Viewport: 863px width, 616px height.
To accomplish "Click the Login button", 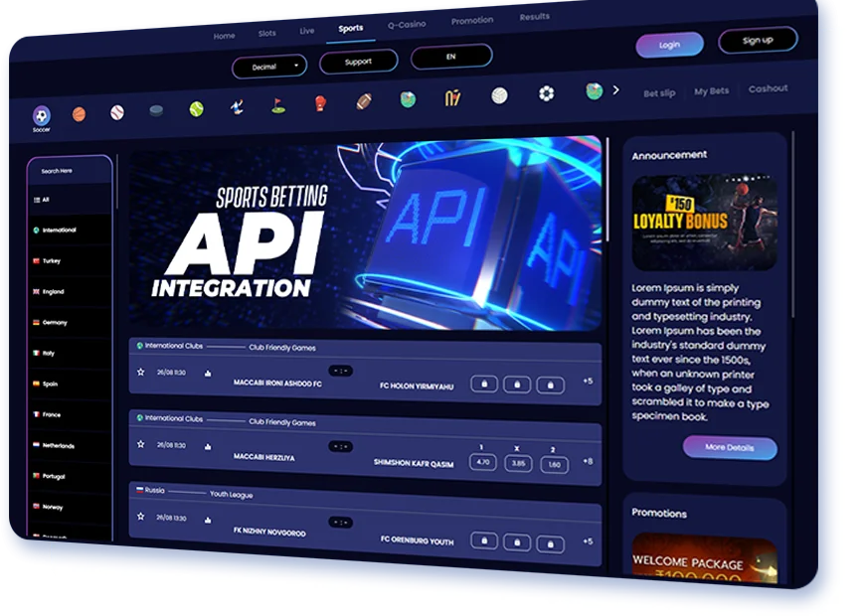I will pyautogui.click(x=669, y=45).
